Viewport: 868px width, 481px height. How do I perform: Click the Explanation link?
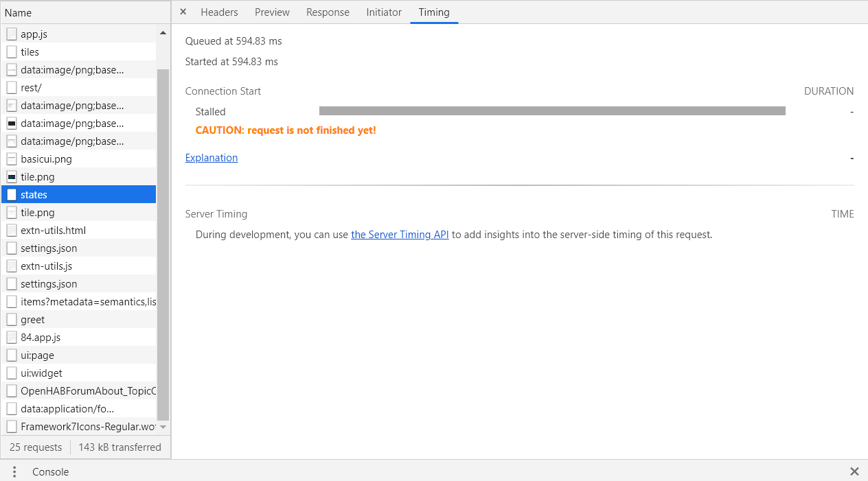pos(212,158)
